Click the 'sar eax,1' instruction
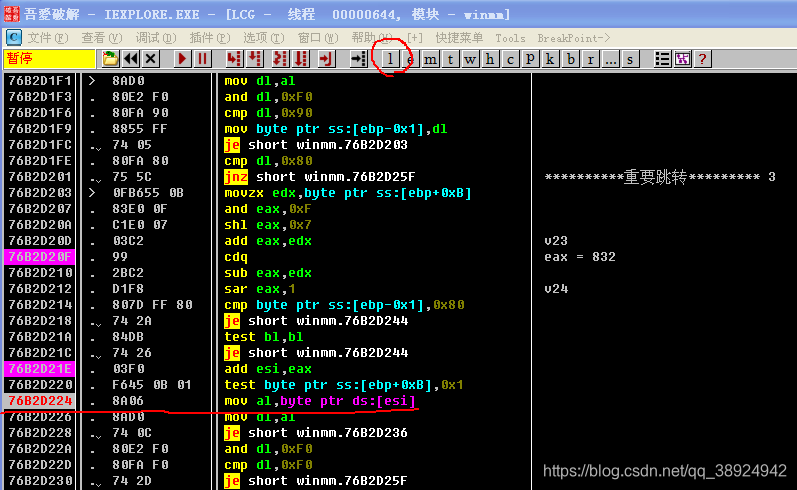This screenshot has height=490, width=797. tap(260, 289)
